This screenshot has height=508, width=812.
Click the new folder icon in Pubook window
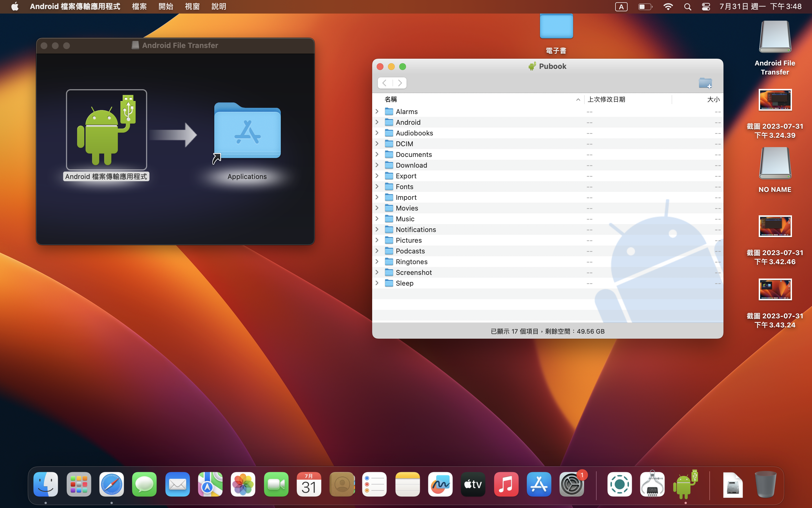[705, 83]
